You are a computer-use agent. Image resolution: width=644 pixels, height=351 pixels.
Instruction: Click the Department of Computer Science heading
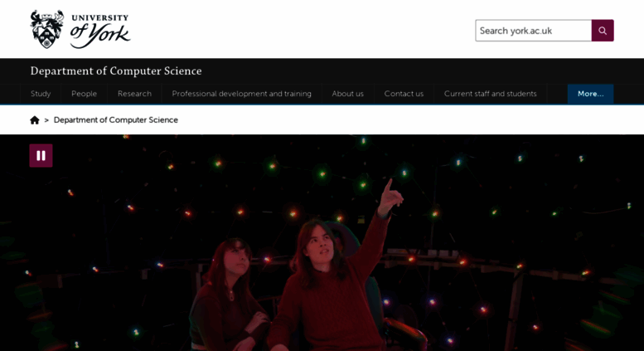click(116, 71)
